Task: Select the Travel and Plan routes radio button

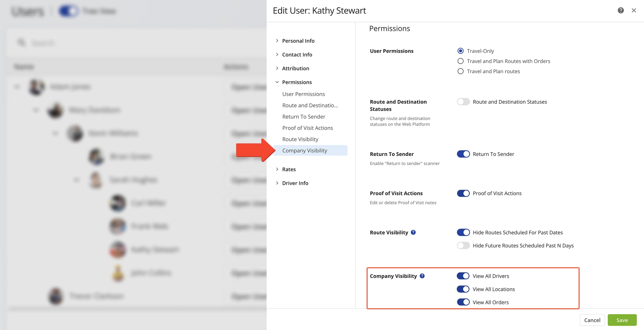Action: point(460,71)
